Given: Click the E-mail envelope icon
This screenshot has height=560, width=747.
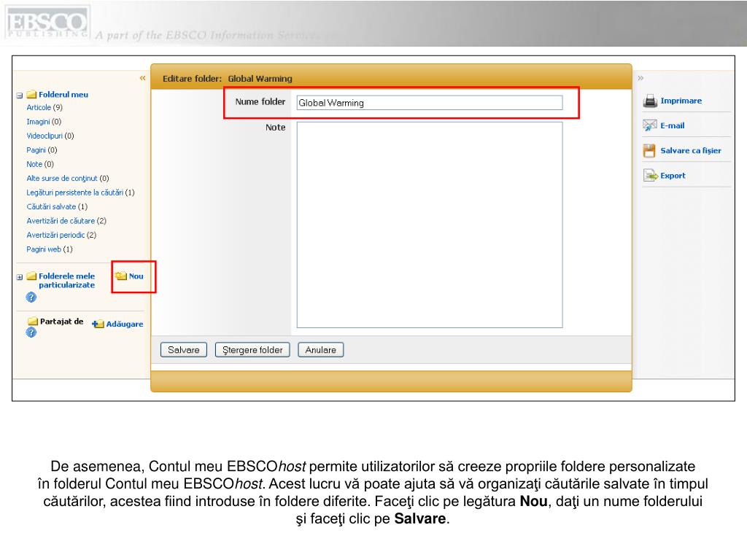Looking at the screenshot, I should coord(650,125).
